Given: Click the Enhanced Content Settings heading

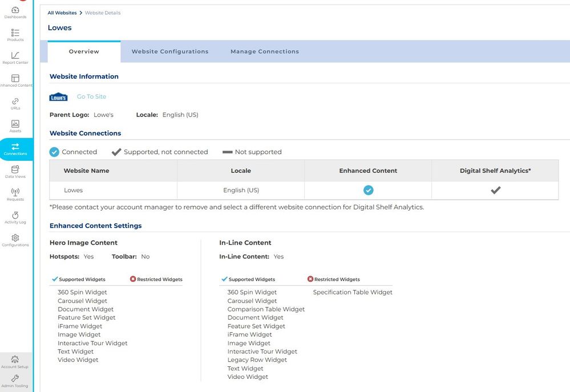Looking at the screenshot, I should click(x=96, y=225).
